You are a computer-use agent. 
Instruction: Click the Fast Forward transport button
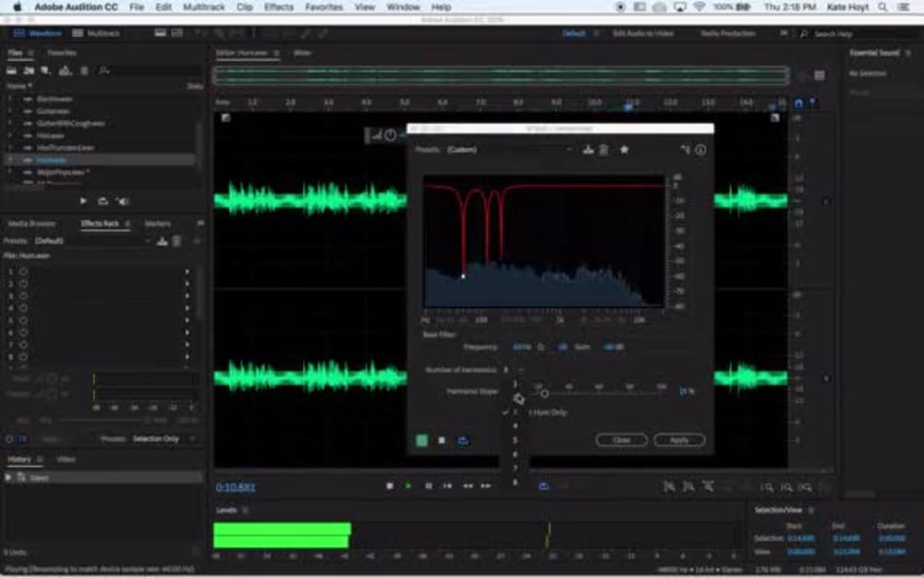pos(486,486)
